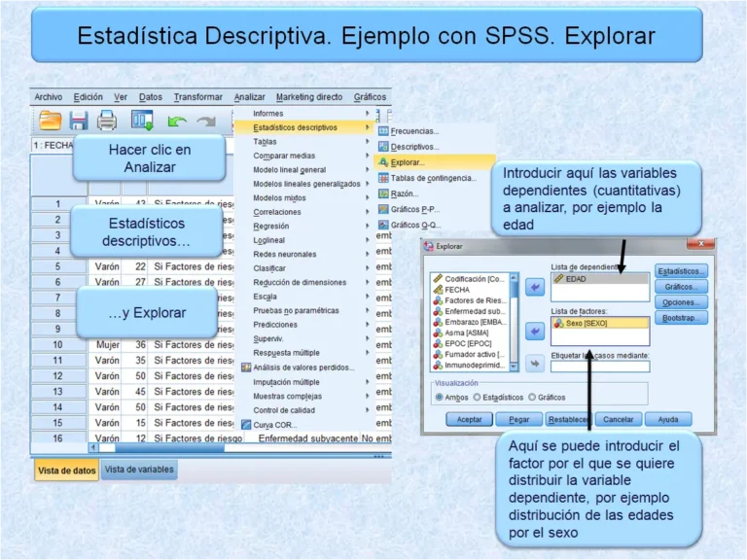This screenshot has width=747, height=560.
Task: Click the Pegar button
Action: coord(518,419)
